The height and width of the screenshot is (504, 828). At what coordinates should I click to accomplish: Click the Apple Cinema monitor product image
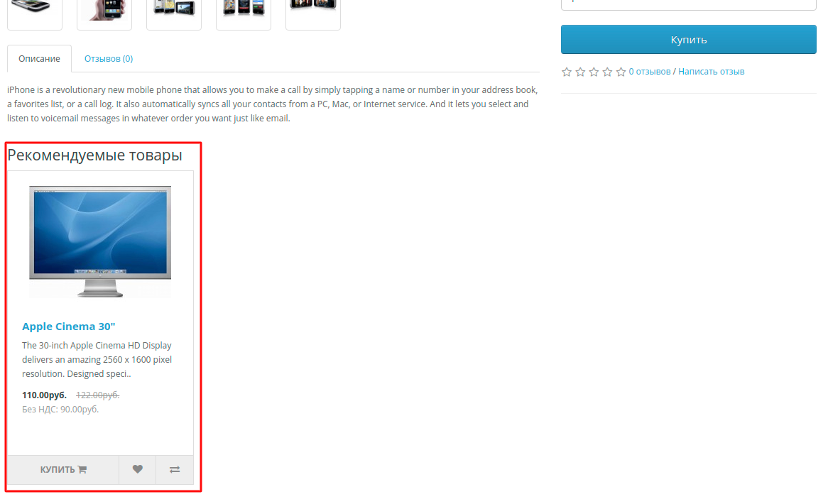point(100,241)
